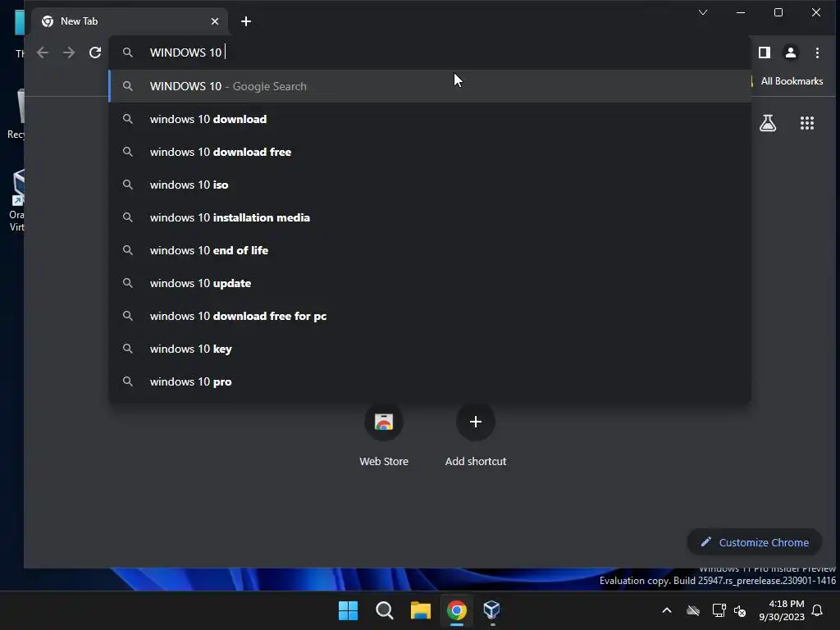This screenshot has width=840, height=630.
Task: Click the Add shortcut plus tile
Action: point(475,422)
